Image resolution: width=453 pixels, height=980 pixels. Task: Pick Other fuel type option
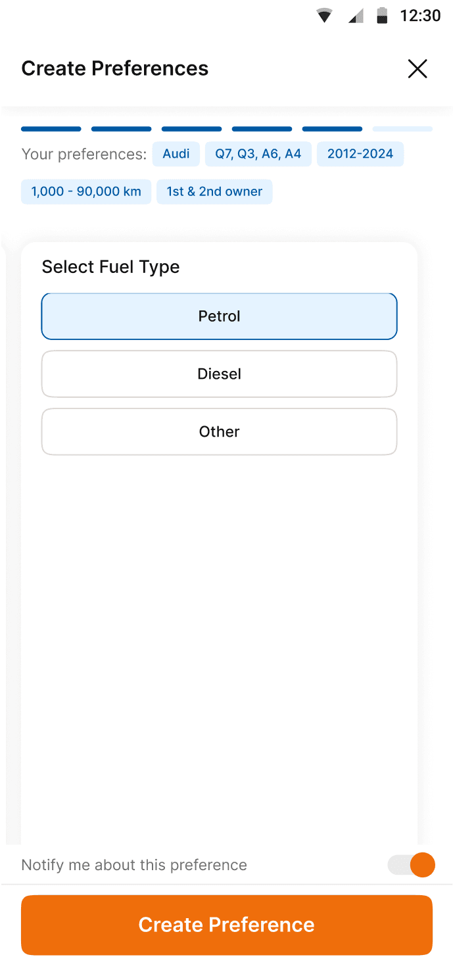[x=219, y=432]
